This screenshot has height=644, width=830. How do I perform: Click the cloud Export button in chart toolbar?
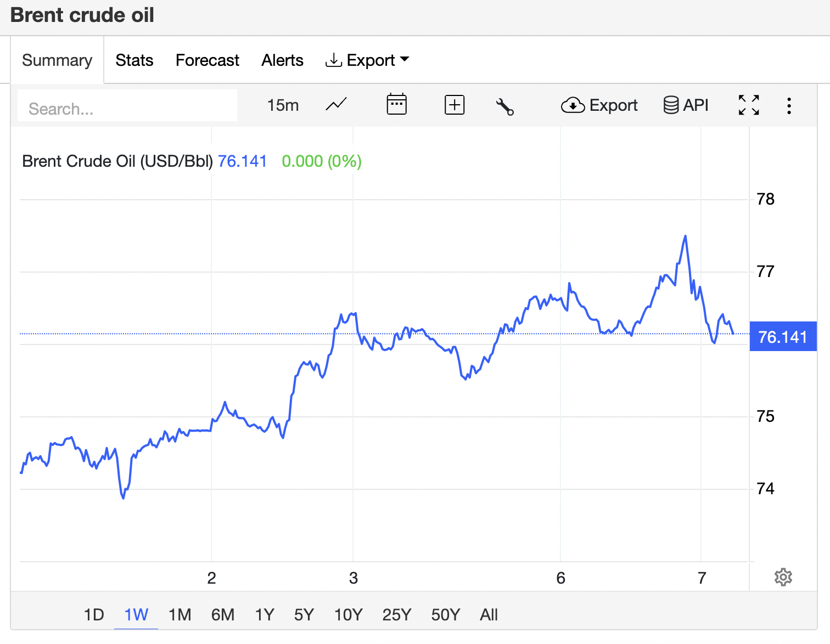599,105
